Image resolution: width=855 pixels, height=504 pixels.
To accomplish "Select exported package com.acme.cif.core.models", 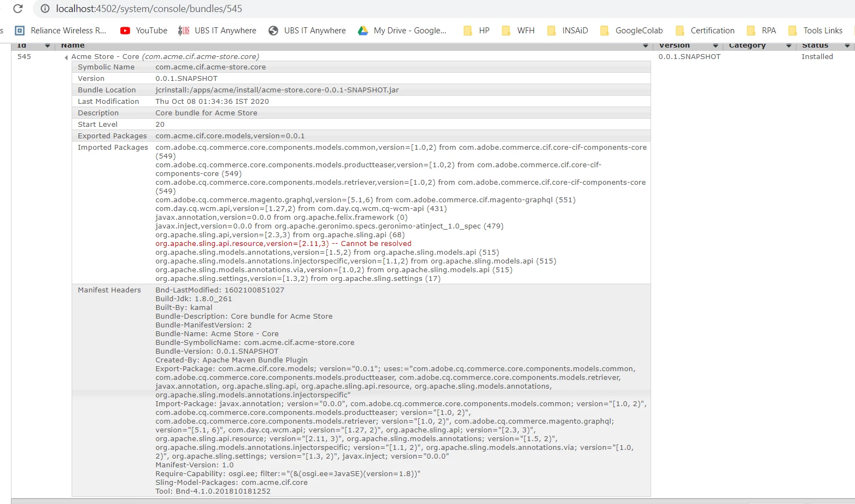I will (x=230, y=136).
